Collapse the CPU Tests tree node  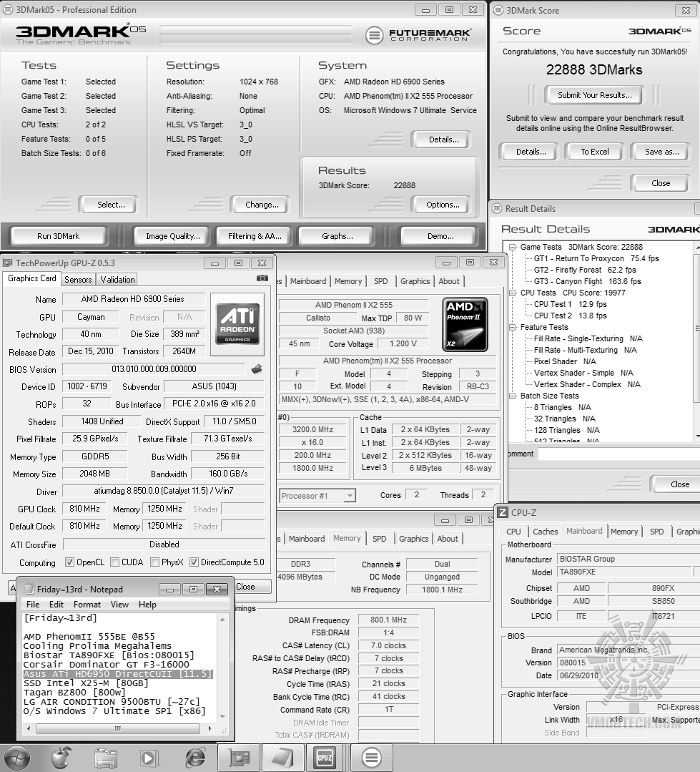(512, 293)
